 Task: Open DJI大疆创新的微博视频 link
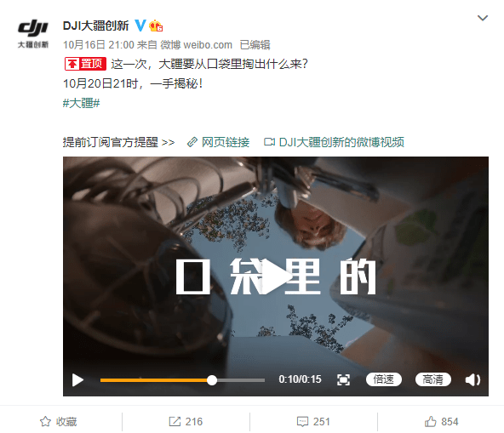click(x=334, y=142)
